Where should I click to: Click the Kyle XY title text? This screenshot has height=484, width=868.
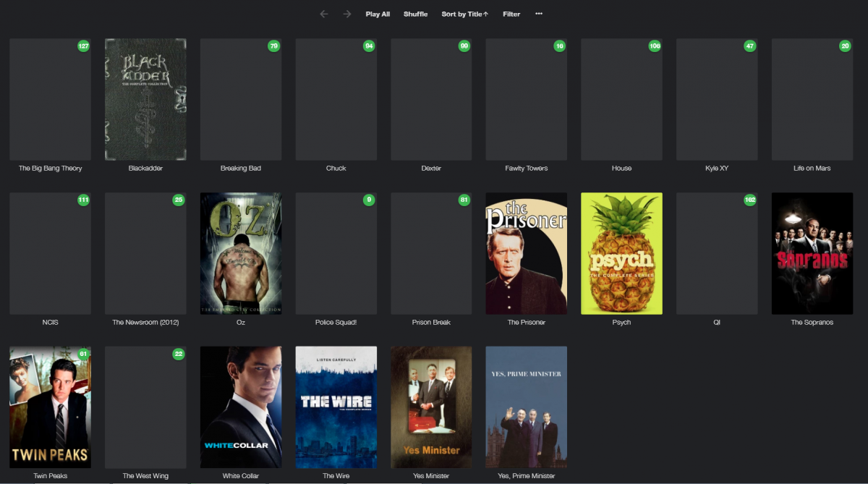[717, 169]
